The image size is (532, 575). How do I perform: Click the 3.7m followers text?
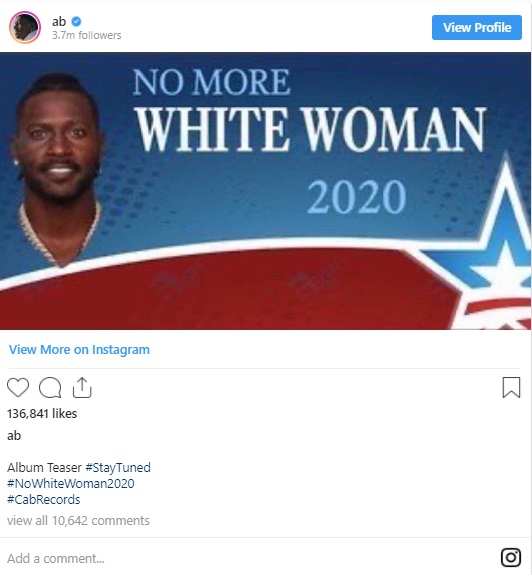(x=86, y=35)
